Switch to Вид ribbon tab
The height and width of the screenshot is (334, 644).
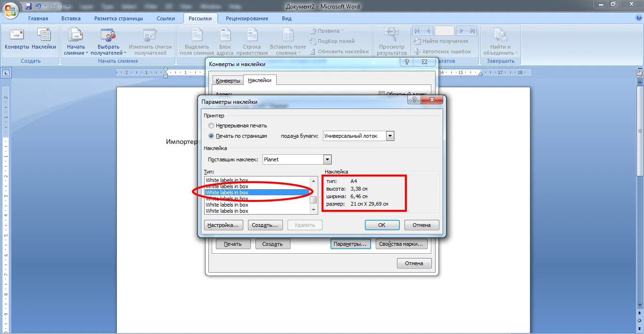pyautogui.click(x=287, y=18)
